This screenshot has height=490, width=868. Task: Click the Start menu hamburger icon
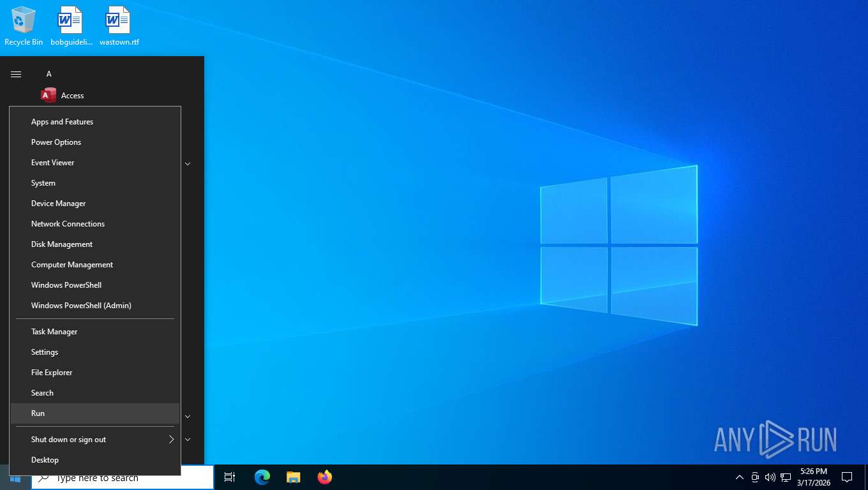pos(16,74)
